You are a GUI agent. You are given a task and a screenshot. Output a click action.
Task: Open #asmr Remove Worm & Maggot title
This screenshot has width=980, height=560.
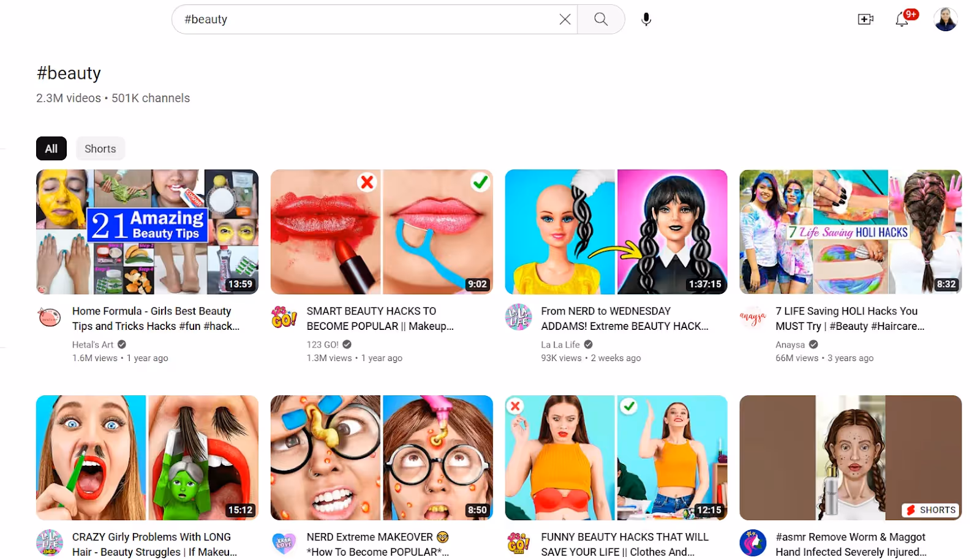point(851,544)
